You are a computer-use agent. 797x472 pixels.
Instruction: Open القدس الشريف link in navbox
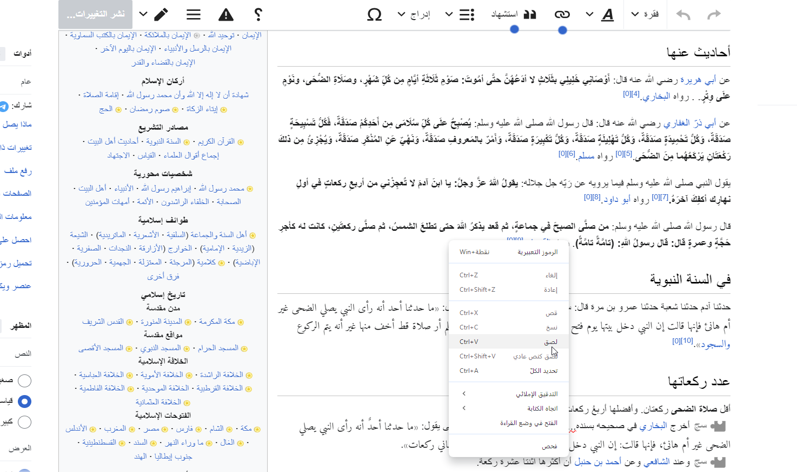pyautogui.click(x=103, y=322)
